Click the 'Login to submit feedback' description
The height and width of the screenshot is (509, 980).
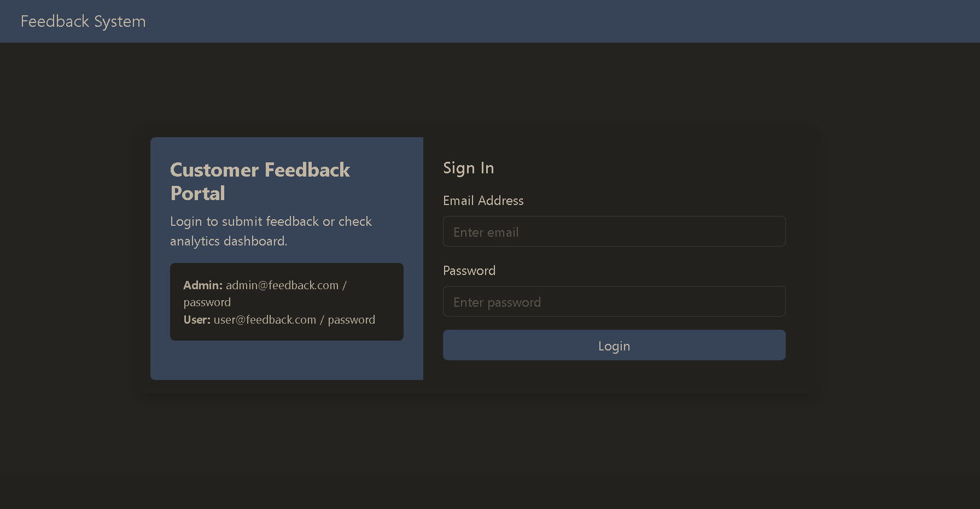click(271, 231)
